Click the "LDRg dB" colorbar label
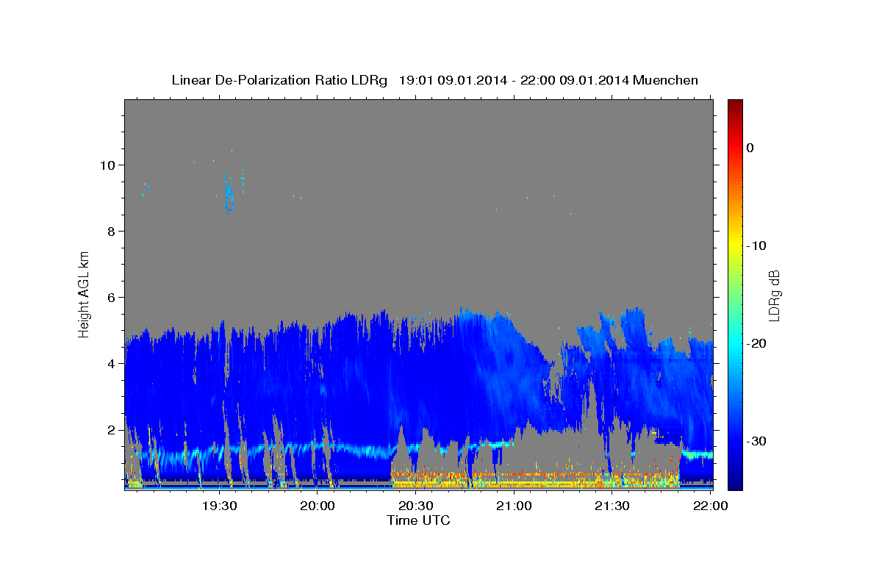This screenshot has width=882, height=588. point(774,295)
